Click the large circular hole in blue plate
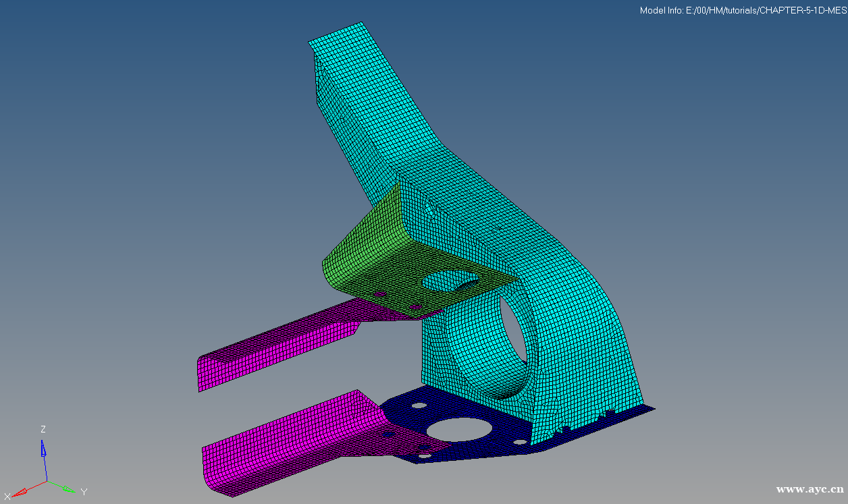The width and height of the screenshot is (848, 504). pos(458,429)
